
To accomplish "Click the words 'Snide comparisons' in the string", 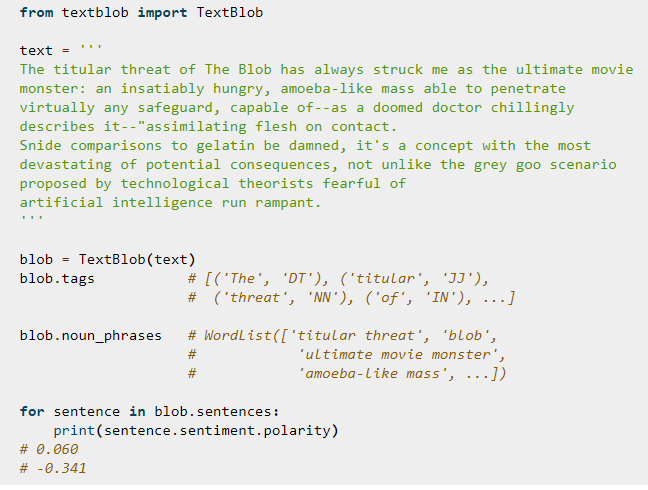I will coord(86,145).
